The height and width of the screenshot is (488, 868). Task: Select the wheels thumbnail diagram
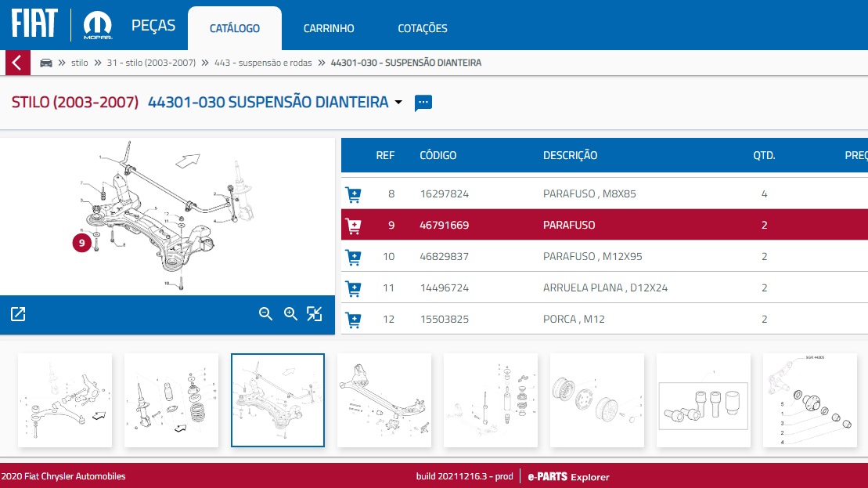tap(596, 400)
